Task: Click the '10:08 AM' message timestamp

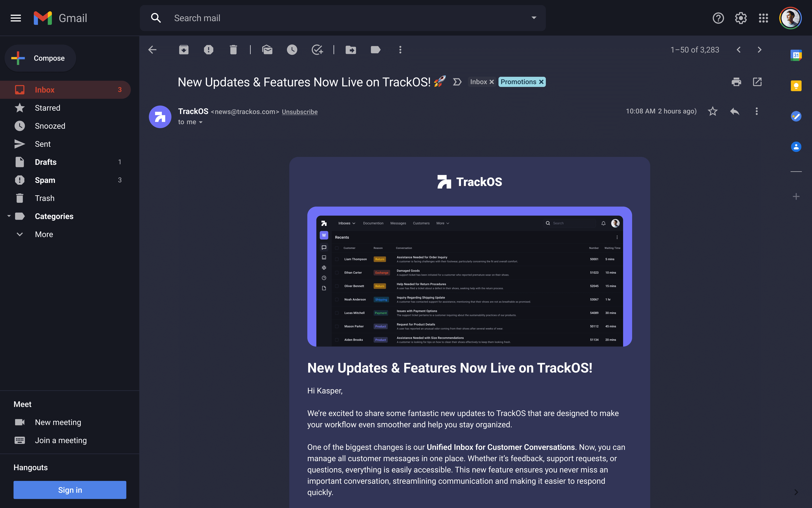Action: coord(641,111)
